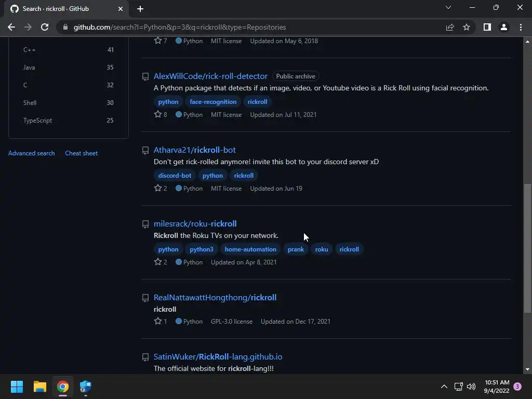View site information via the lock icon
The height and width of the screenshot is (399, 532).
point(65,27)
